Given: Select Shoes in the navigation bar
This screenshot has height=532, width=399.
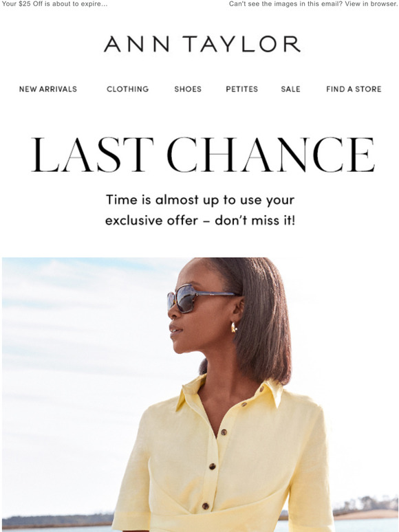Looking at the screenshot, I should coord(188,89).
